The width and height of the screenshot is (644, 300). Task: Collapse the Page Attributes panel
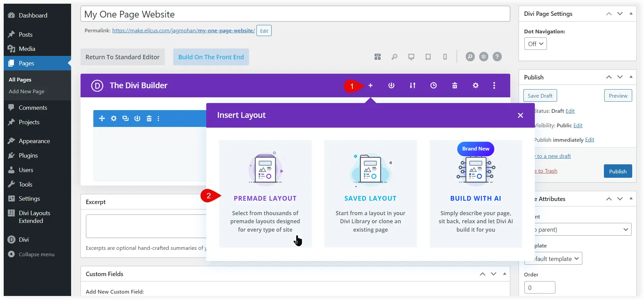631,198
